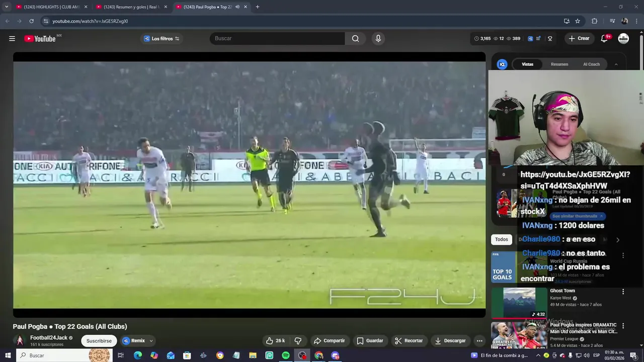
Task: Open the Chrome tab search dropdown arrow
Action: coord(7,7)
